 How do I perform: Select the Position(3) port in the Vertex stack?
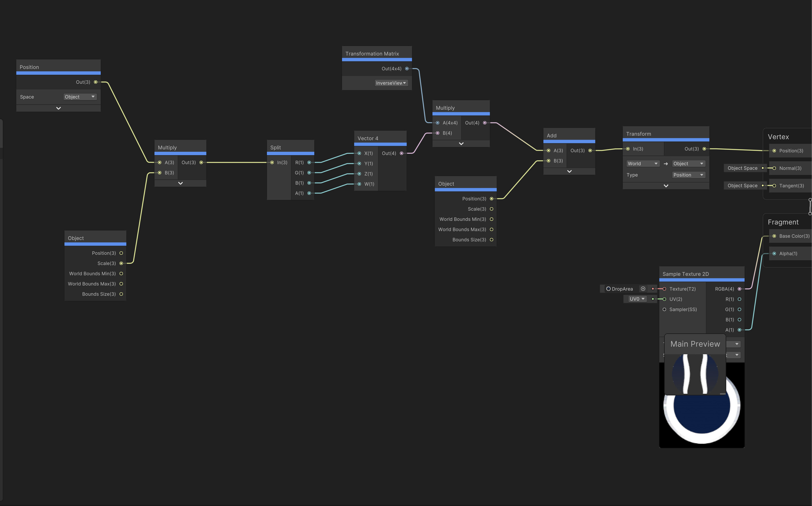click(774, 151)
